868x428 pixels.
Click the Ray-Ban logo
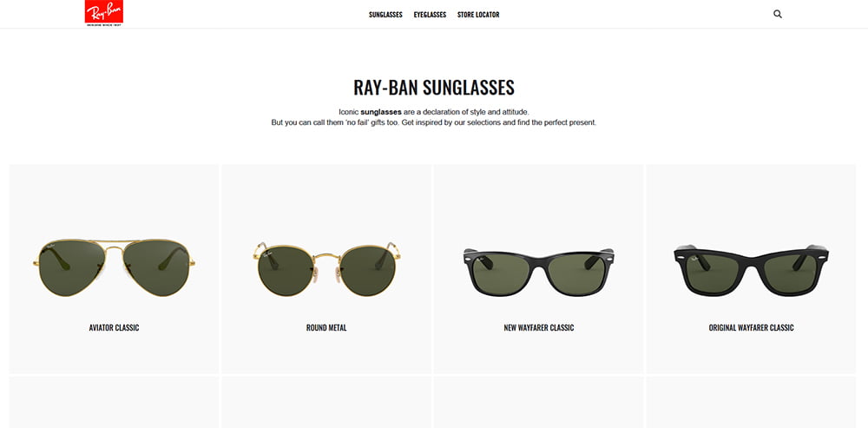coord(104,13)
